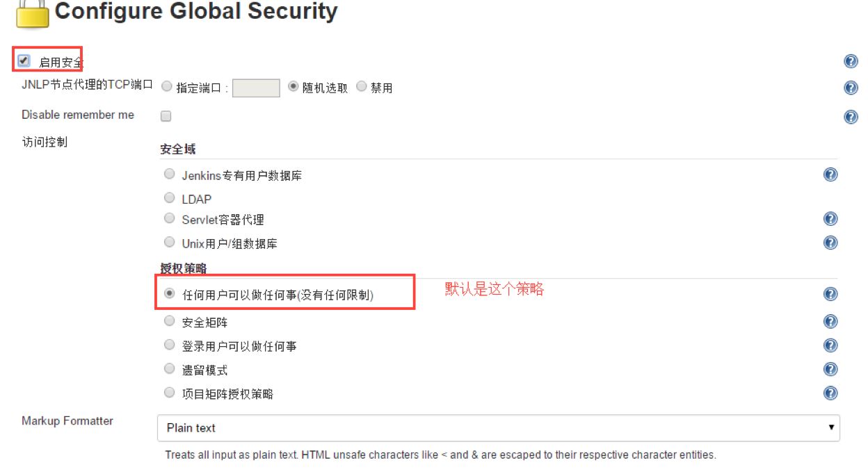This screenshot has height=474, width=868.
Task: Enable the Disable remember me checkbox
Action: (x=166, y=116)
